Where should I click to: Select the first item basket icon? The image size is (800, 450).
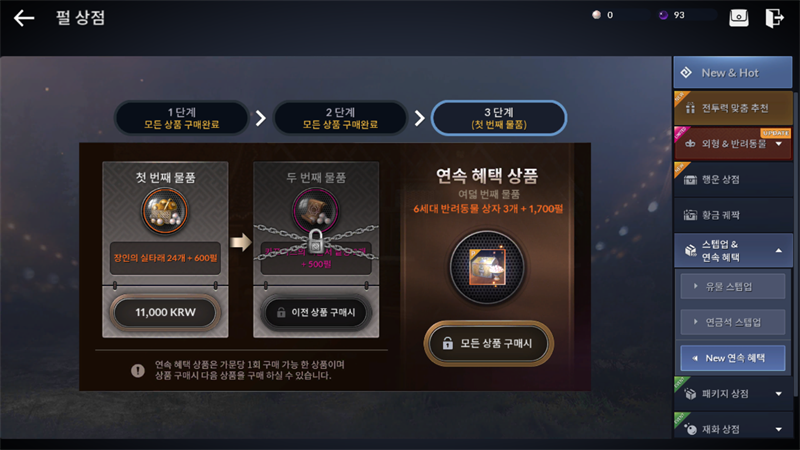[x=165, y=211]
